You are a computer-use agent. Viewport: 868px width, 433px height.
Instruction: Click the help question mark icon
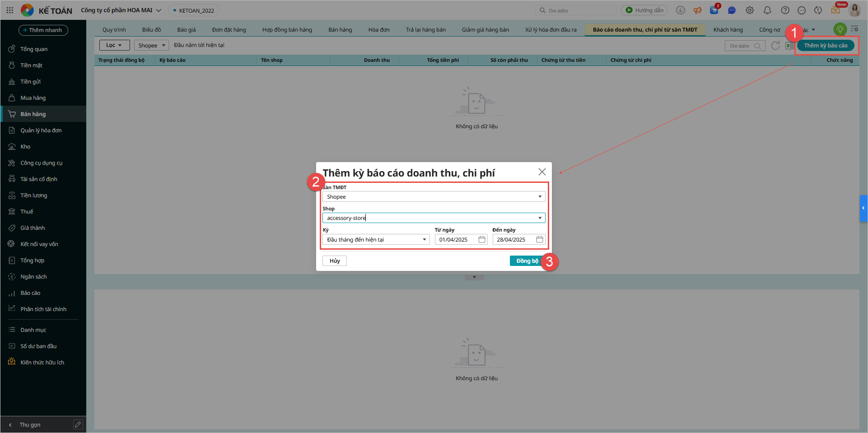tap(785, 10)
